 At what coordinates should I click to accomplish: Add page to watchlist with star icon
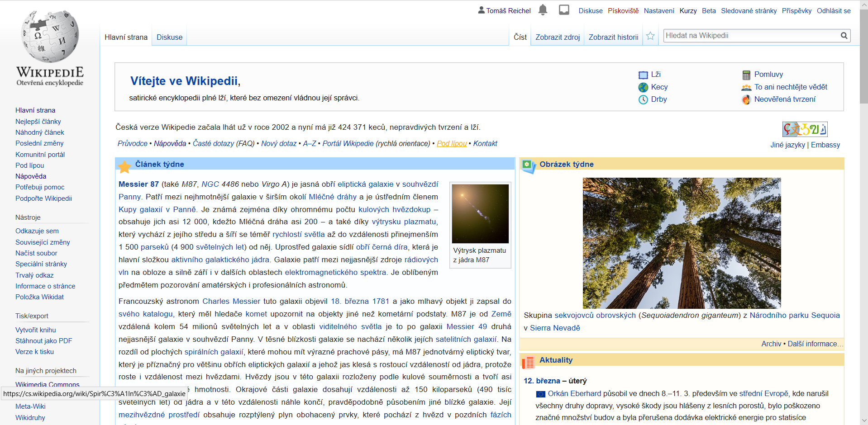650,36
